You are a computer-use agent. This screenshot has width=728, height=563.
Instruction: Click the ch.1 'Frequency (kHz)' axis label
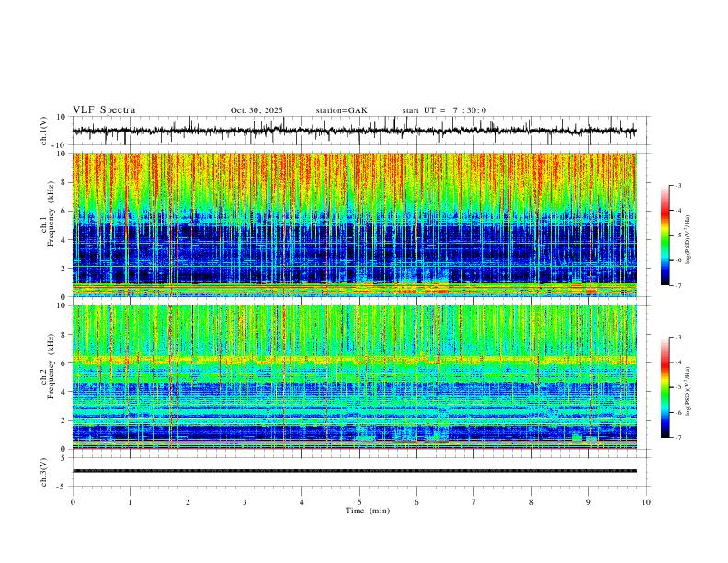[x=50, y=215]
